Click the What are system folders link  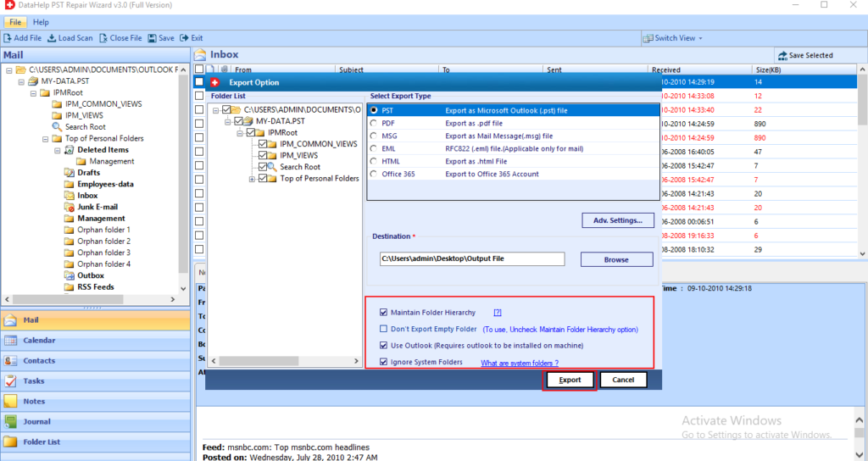[x=519, y=363]
